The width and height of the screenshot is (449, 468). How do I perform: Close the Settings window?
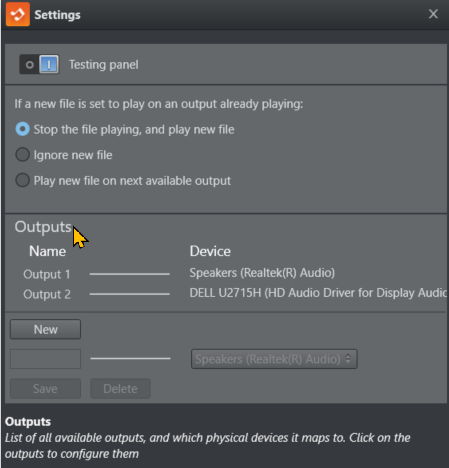[433, 14]
